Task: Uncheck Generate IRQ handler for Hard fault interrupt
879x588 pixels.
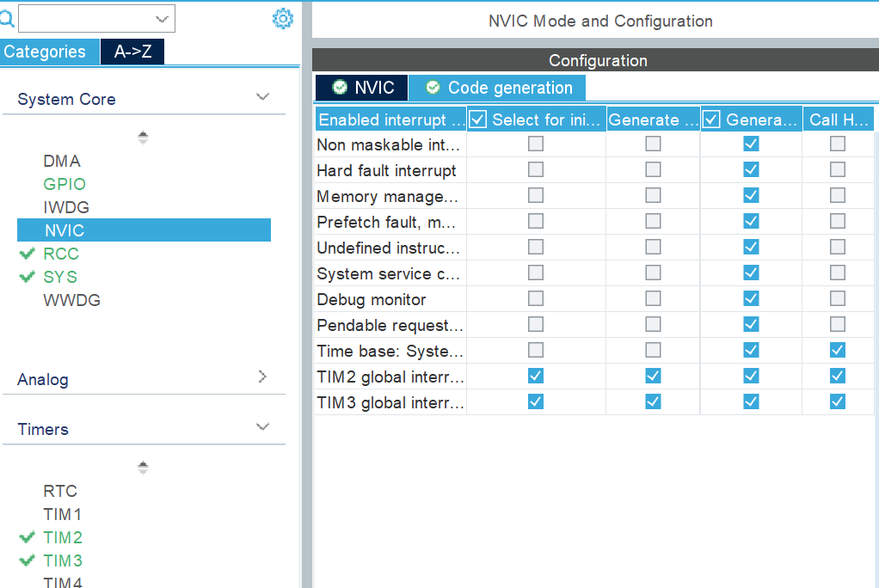Action: (x=751, y=170)
